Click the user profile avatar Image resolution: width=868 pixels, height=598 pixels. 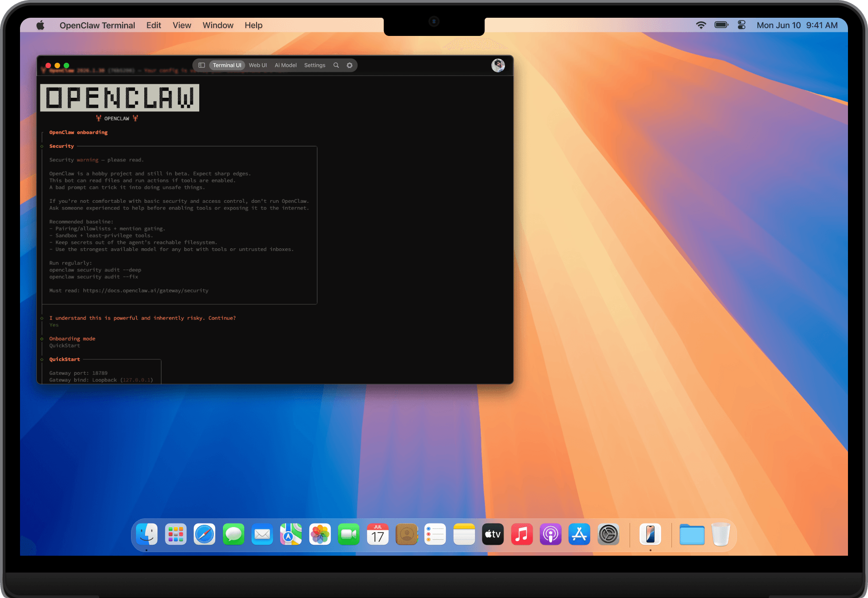498,65
